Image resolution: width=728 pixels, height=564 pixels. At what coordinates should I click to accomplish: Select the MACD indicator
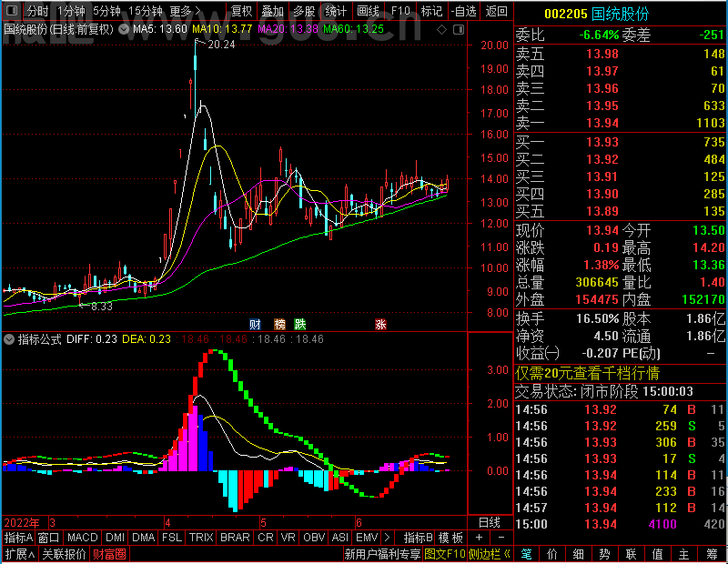(82, 538)
